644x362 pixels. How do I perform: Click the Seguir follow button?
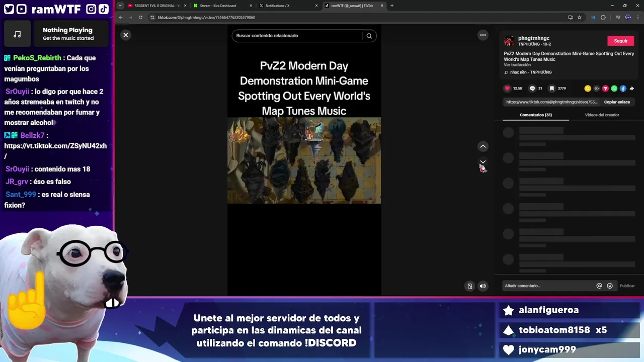point(620,41)
